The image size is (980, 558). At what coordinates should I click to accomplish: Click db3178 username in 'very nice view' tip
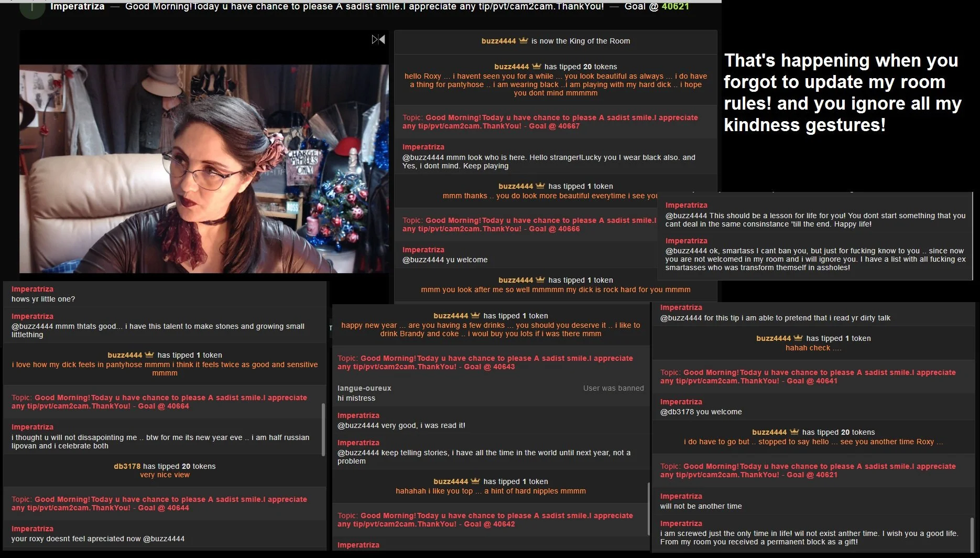click(127, 466)
